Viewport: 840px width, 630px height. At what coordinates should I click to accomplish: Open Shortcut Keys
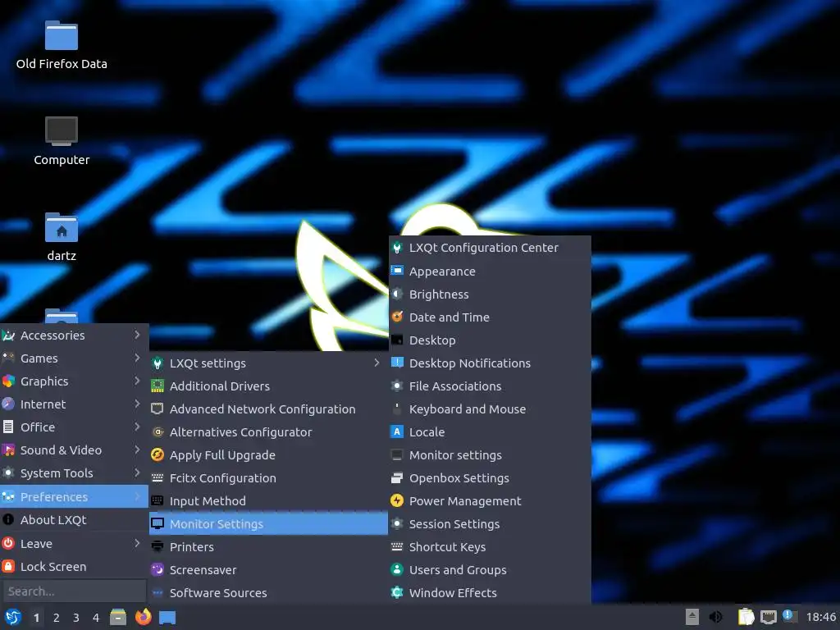click(x=490, y=547)
